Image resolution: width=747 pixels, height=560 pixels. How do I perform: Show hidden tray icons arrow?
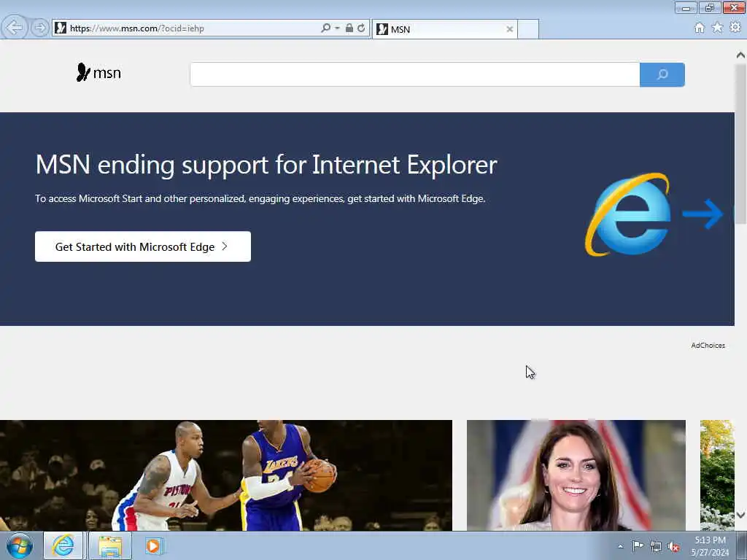coord(620,546)
